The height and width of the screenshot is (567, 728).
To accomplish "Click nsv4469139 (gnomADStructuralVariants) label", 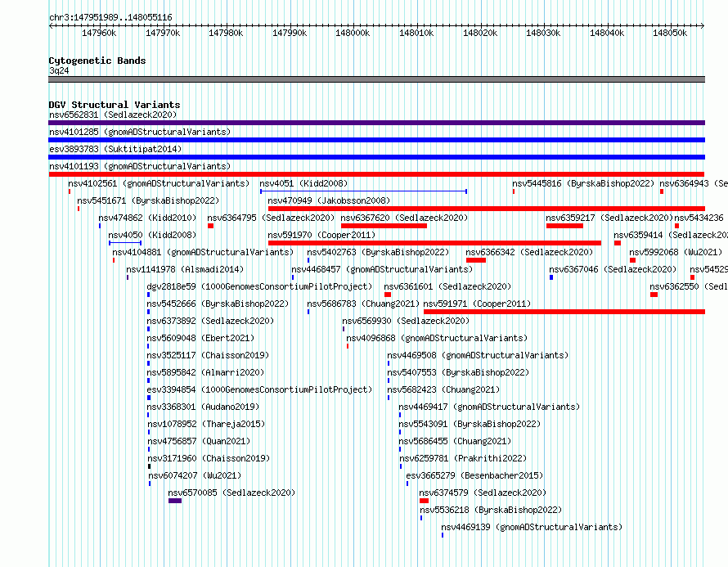I will click(532, 527).
